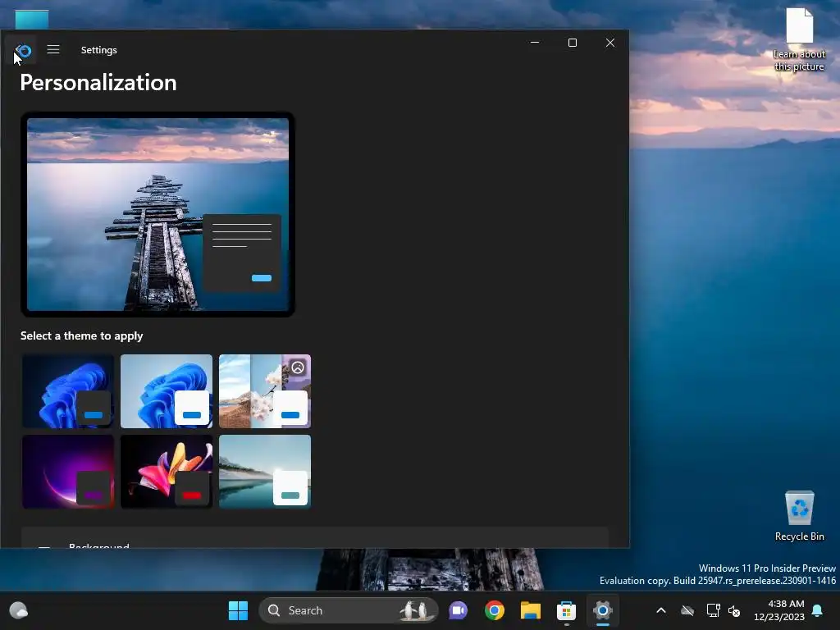
Task: Maximize the Settings window
Action: pos(572,43)
